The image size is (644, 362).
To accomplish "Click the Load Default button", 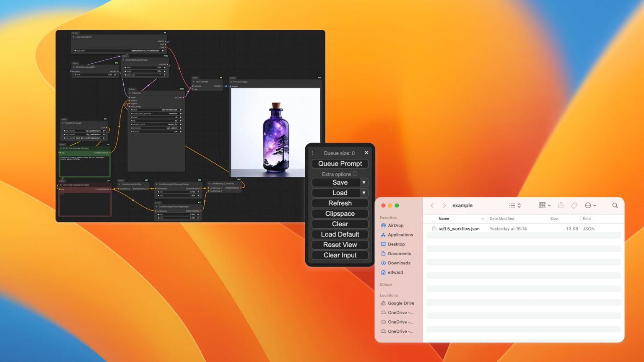I will 340,234.
